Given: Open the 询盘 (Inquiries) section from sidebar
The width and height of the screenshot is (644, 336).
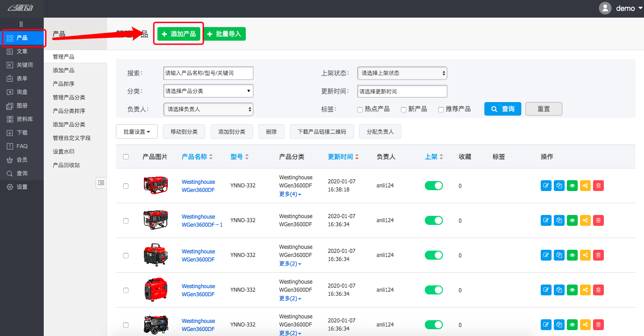Looking at the screenshot, I should (22, 92).
